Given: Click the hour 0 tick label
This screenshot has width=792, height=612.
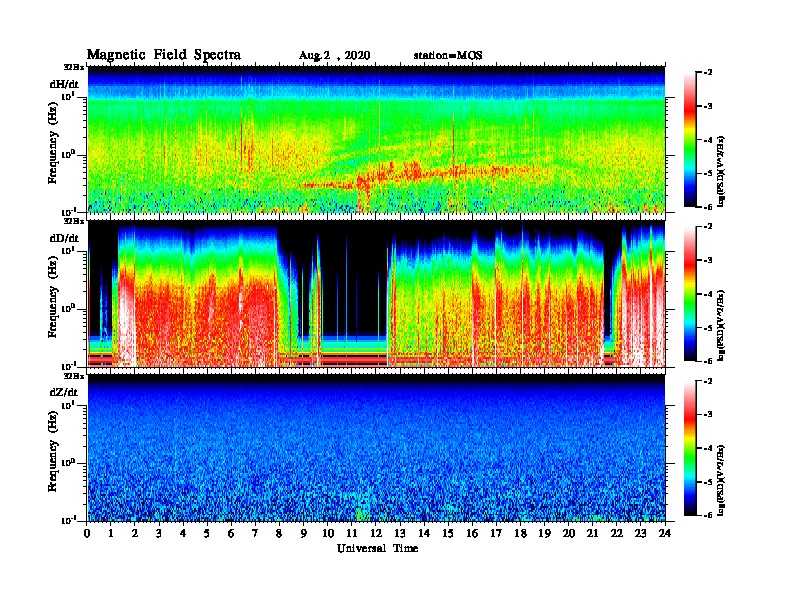Looking at the screenshot, I should coord(87,533).
